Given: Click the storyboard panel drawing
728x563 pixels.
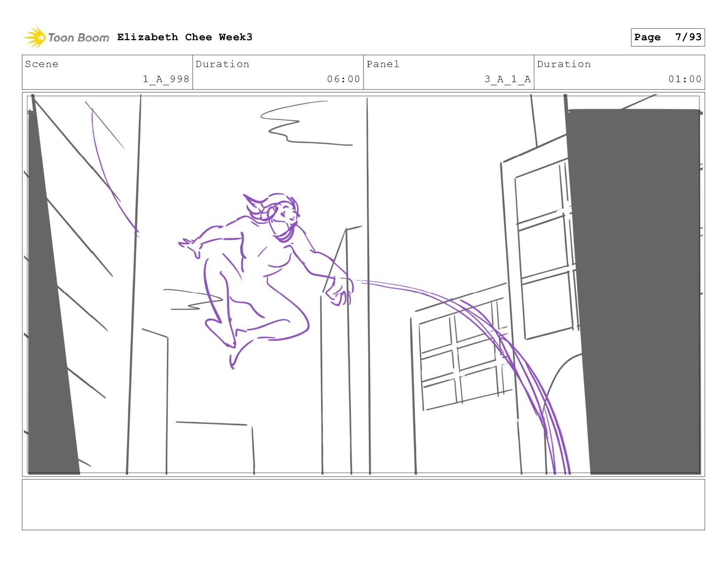Looking at the screenshot, I should pos(364,284).
